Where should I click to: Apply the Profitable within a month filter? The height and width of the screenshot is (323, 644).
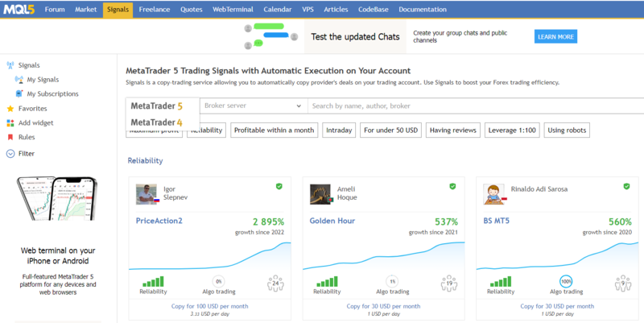(274, 130)
